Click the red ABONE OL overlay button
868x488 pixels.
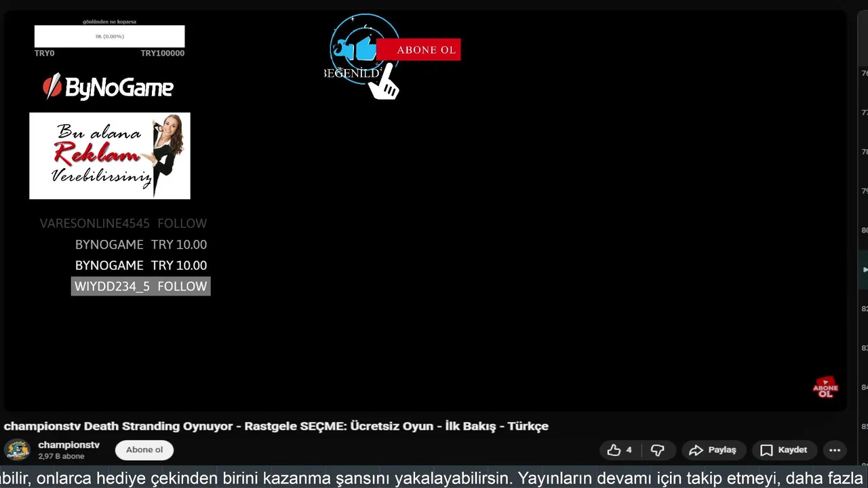pyautogui.click(x=418, y=49)
